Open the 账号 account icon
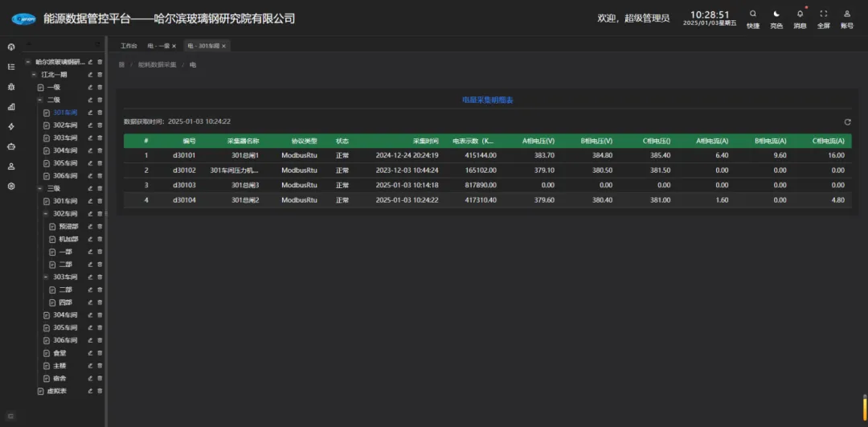 click(847, 14)
